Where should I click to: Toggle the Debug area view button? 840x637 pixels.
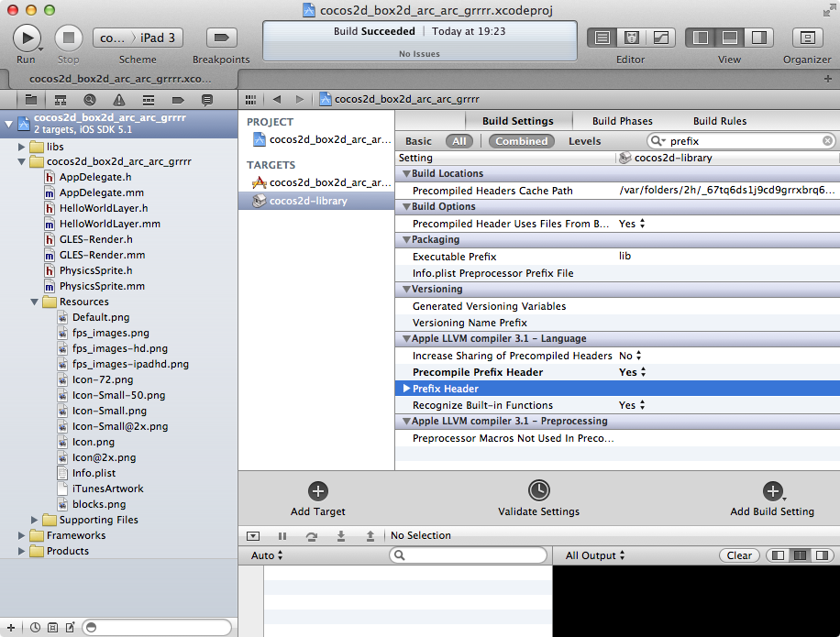[x=729, y=38]
